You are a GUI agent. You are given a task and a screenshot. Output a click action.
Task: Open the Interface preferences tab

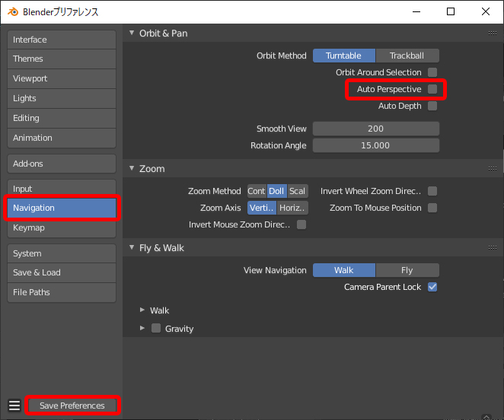pyautogui.click(x=62, y=40)
